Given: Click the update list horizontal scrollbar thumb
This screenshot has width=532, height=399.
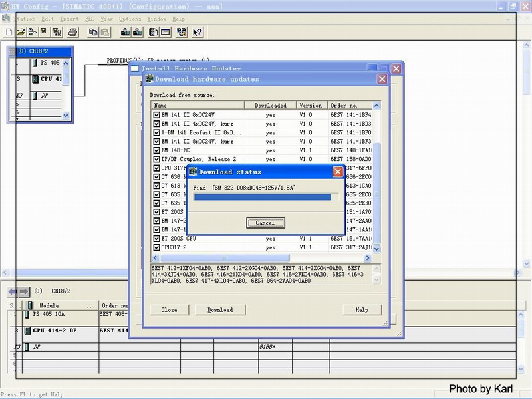Looking at the screenshot, I should [x=225, y=258].
